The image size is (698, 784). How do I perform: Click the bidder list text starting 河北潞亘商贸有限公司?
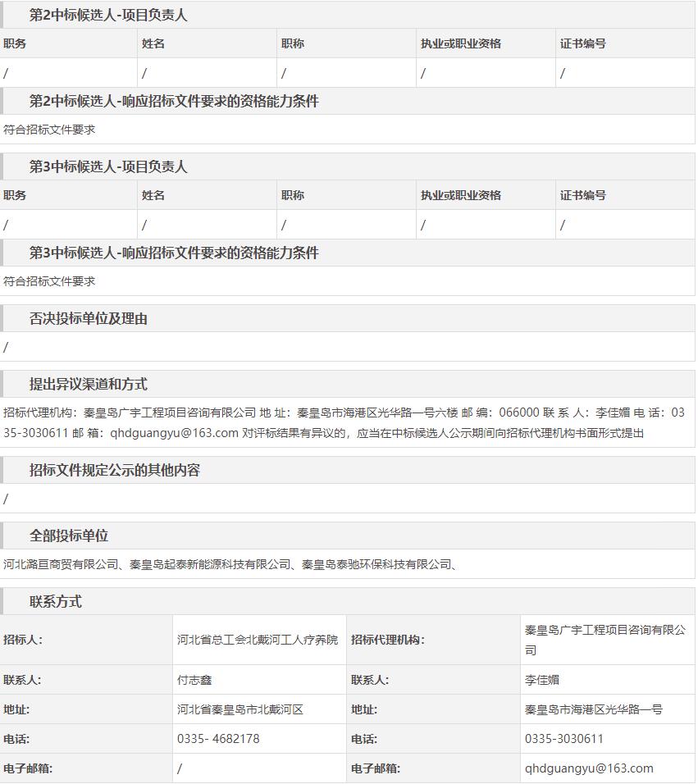(x=230, y=564)
